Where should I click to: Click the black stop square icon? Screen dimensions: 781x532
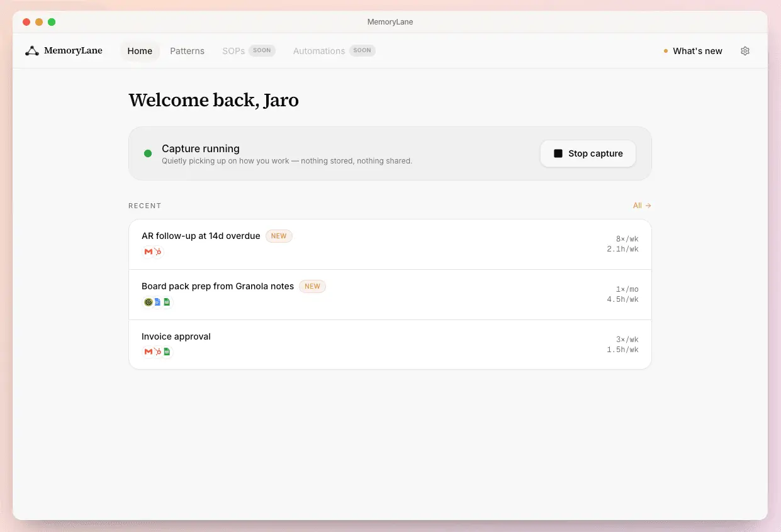[x=558, y=153]
